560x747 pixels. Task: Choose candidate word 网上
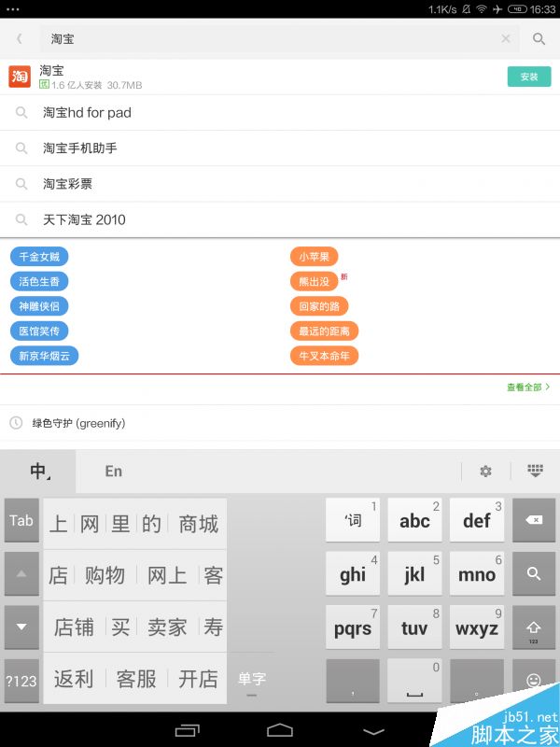coord(167,575)
